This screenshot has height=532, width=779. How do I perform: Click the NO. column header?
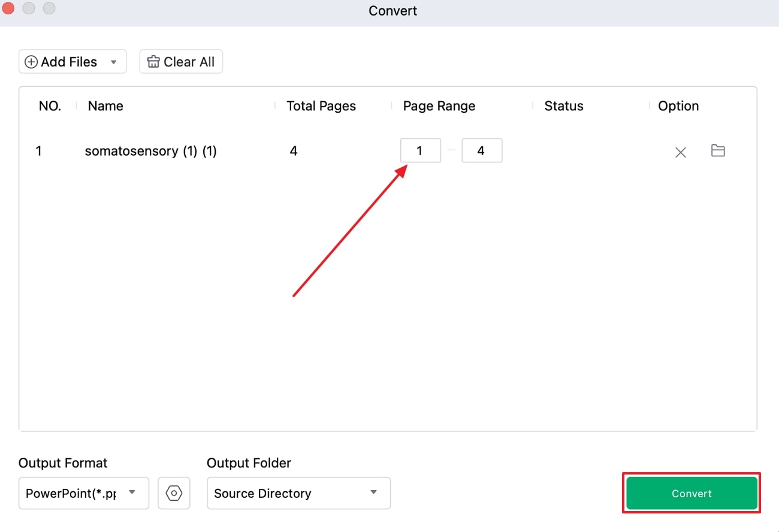50,106
